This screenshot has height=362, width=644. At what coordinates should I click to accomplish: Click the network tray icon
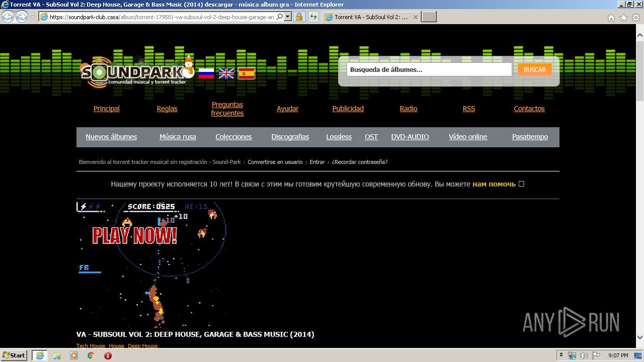click(x=573, y=355)
